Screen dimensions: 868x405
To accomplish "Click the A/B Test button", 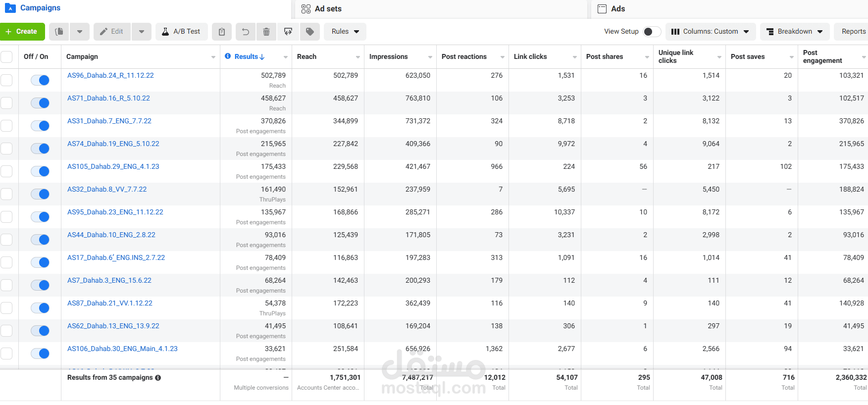I will 181,32.
